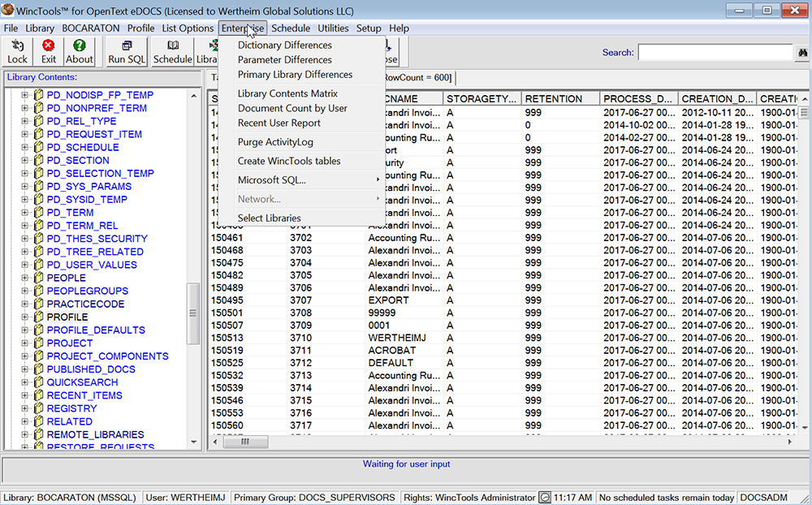The image size is (812, 505).
Task: Expand the PROJECT_COMPONENTS tree node
Action: tap(24, 356)
